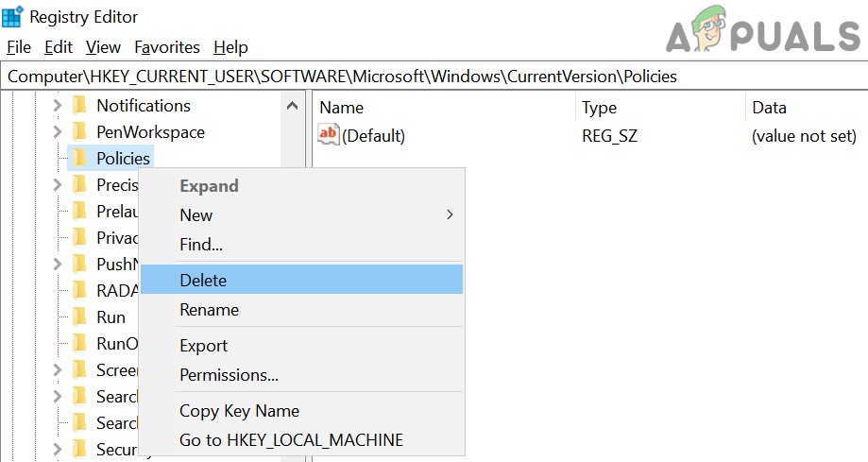Click Permissions... in the context menu
Image resolution: width=868 pixels, height=462 pixels.
point(229,375)
